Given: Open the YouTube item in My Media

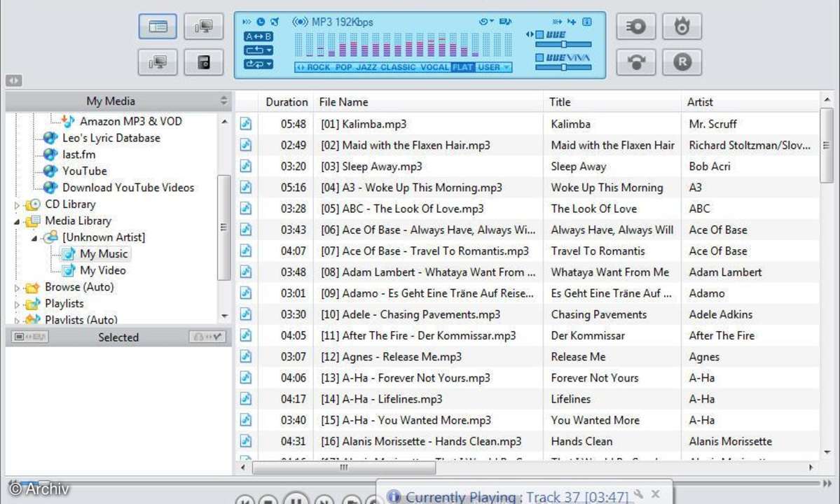Looking at the screenshot, I should point(85,171).
